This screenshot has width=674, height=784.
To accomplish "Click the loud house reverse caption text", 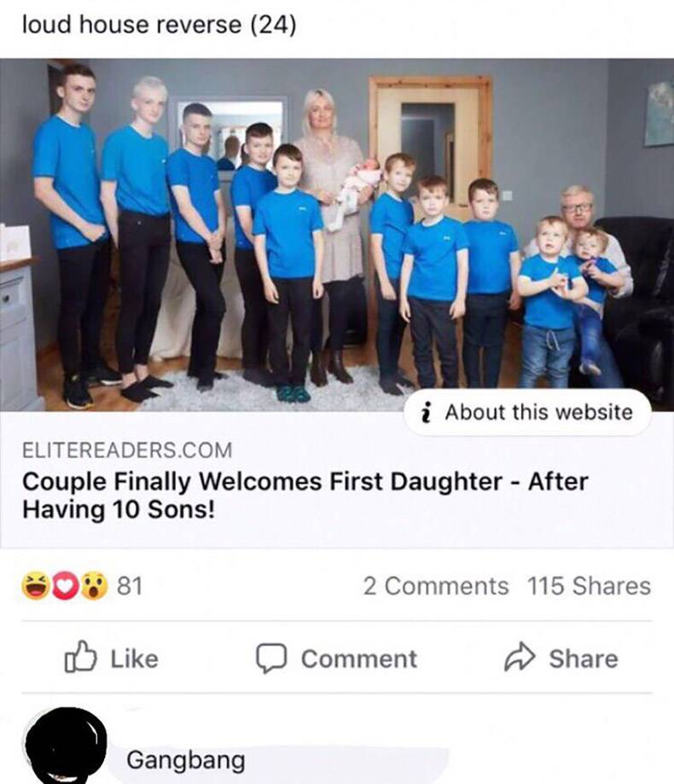I will [159, 25].
